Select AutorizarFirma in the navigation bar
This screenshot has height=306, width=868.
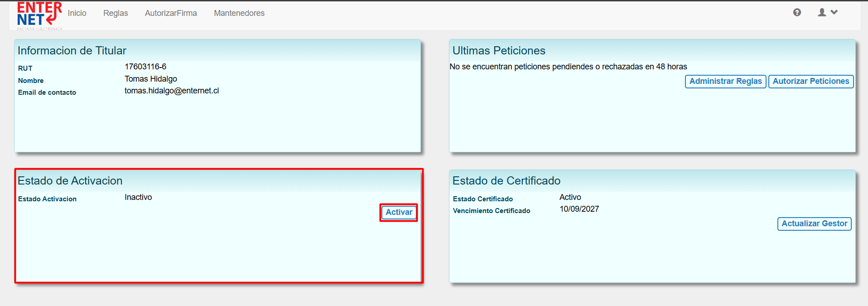[x=171, y=13]
